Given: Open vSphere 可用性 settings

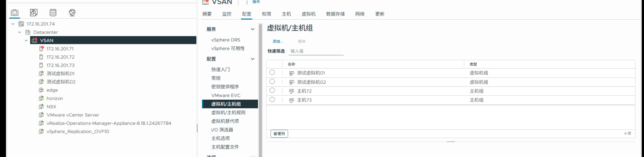Looking at the screenshot, I should coord(228,48).
